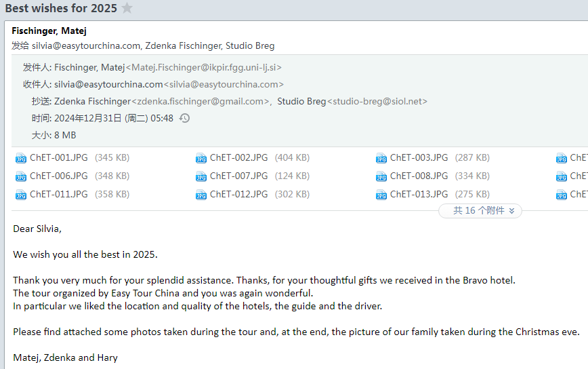Click the JPG file icon for ChET-011.JPG
The image size is (588, 369).
click(21, 195)
